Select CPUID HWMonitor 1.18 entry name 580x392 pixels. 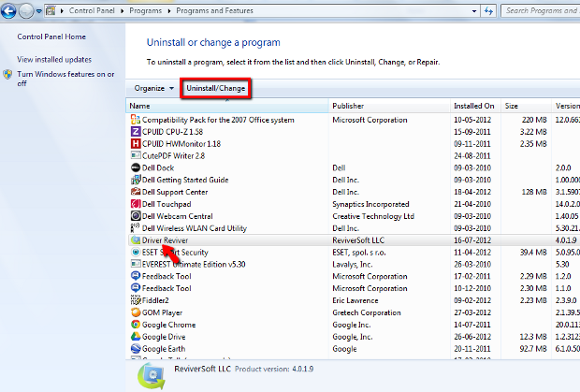click(181, 143)
